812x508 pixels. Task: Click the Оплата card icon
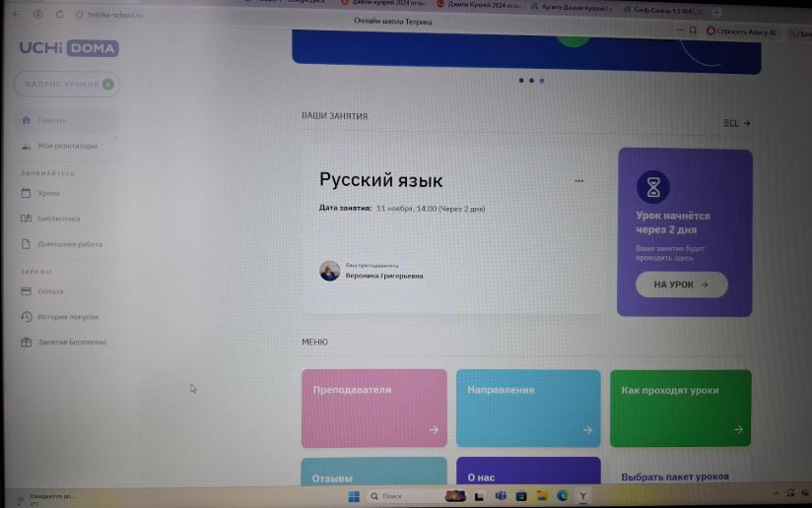[27, 291]
